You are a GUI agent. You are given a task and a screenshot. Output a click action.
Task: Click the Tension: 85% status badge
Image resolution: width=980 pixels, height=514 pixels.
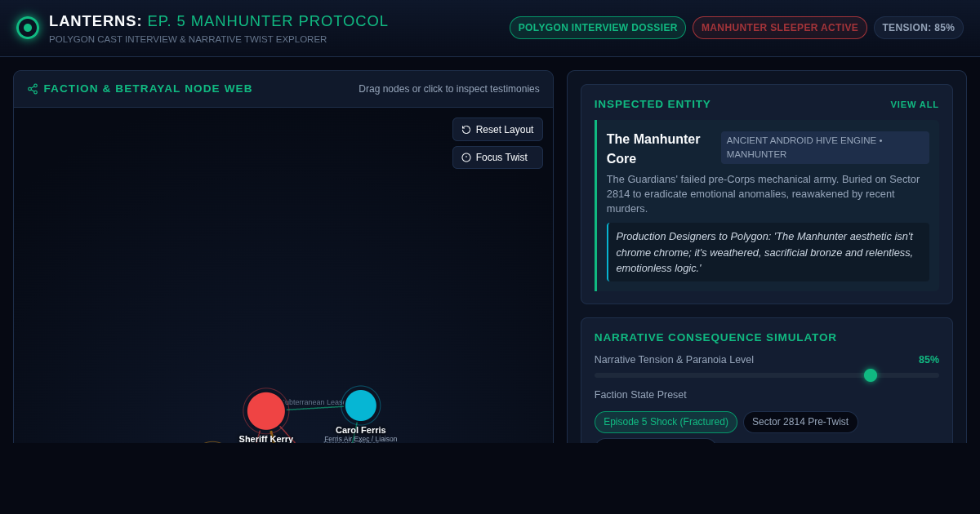919,28
